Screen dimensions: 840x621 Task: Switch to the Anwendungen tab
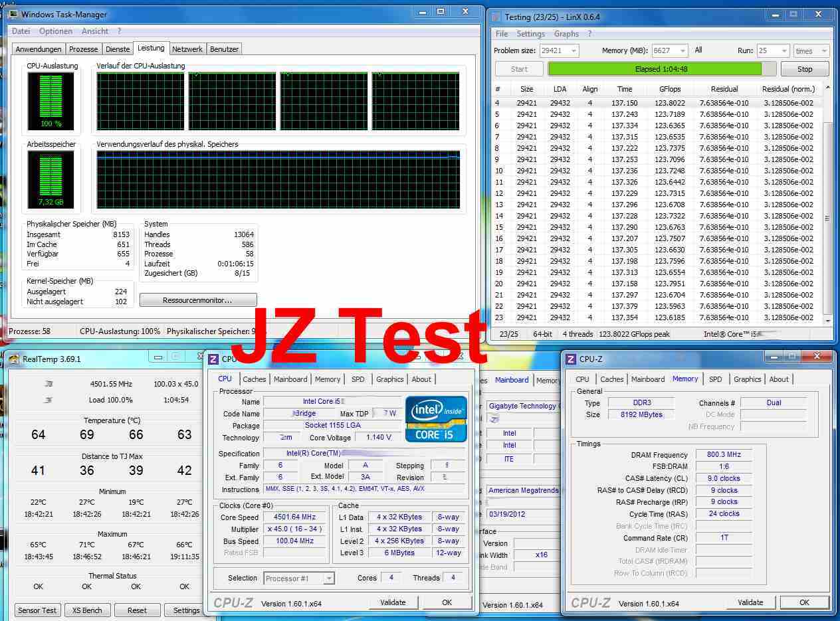tap(39, 49)
